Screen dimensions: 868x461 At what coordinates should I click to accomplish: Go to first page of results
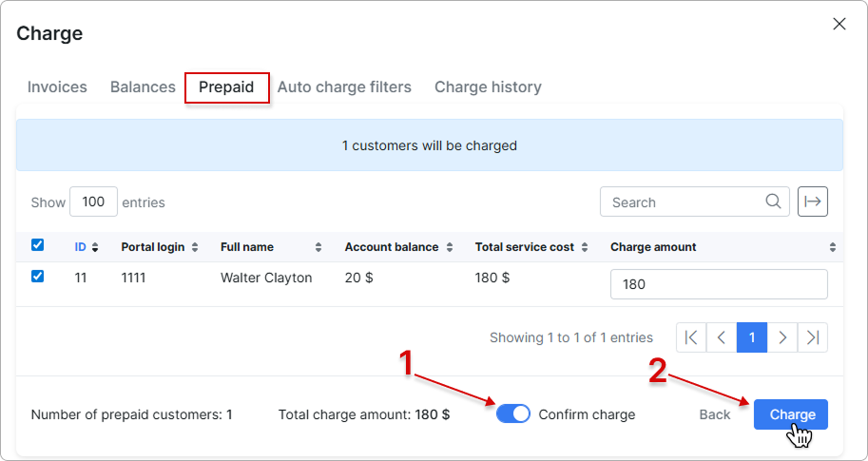click(691, 337)
